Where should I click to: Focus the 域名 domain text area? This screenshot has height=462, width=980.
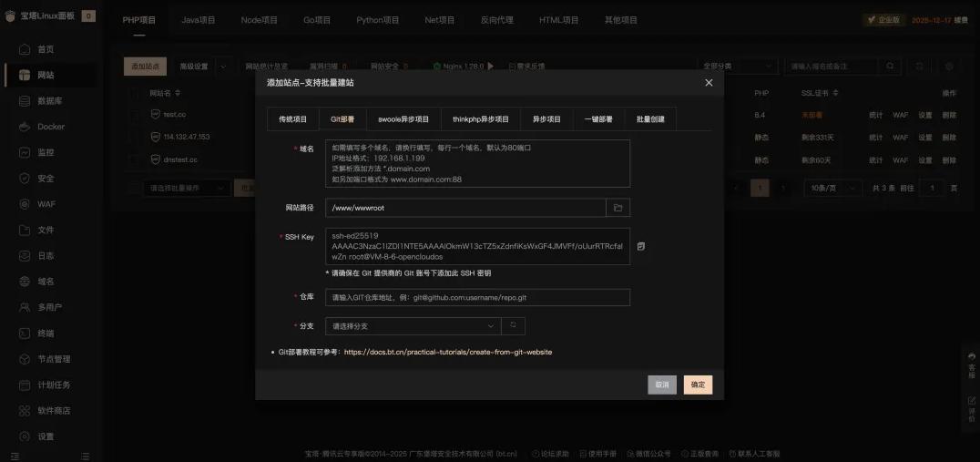point(477,164)
